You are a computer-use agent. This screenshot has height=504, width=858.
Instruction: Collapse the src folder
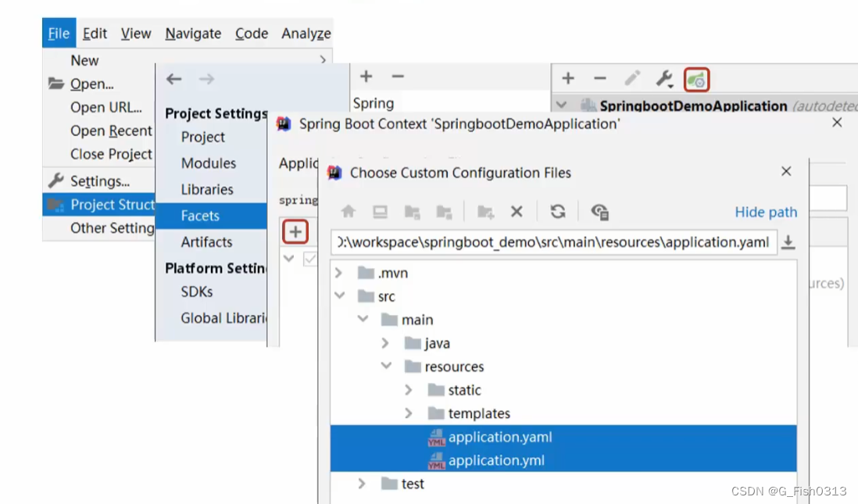pyautogui.click(x=340, y=295)
